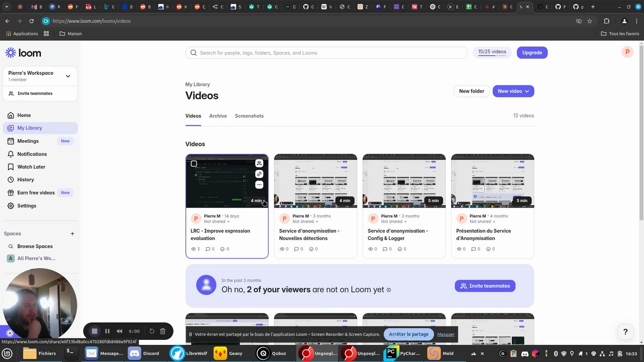This screenshot has width=644, height=362.
Task: Click the Loom logo in the sidebar
Action: (23, 53)
